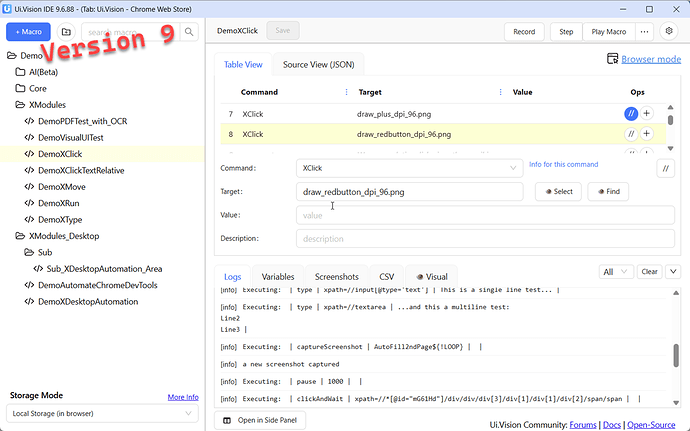Click Target column three-dot resize handle
Screen dimensions: 690x431
tap(500, 92)
